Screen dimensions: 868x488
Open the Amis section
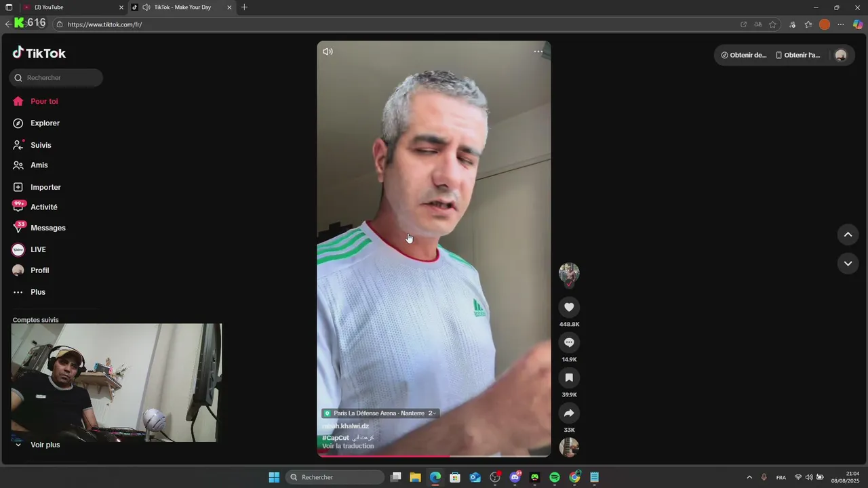point(31,165)
